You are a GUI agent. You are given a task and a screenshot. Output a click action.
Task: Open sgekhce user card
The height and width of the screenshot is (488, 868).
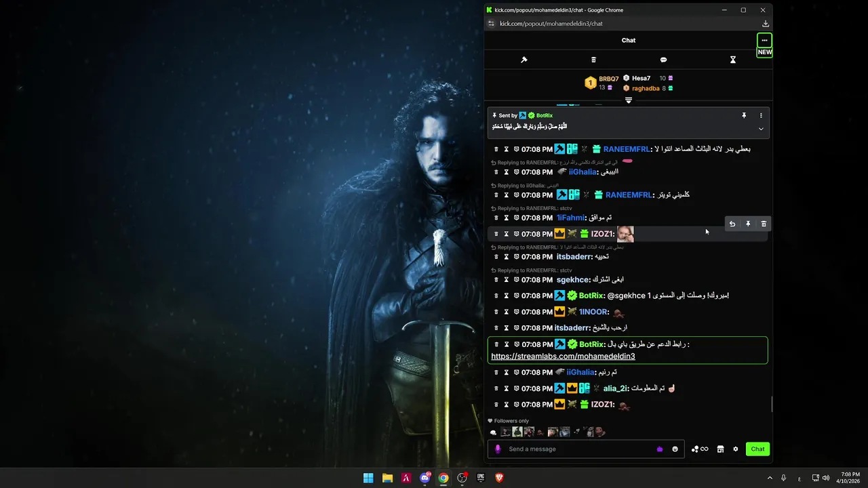[572, 280]
